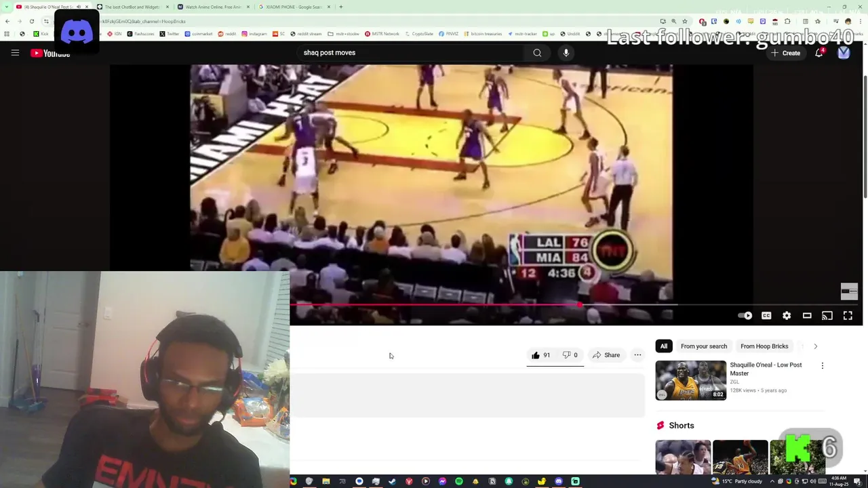868x488 pixels.
Task: Switch player to theater mode
Action: 807,316
